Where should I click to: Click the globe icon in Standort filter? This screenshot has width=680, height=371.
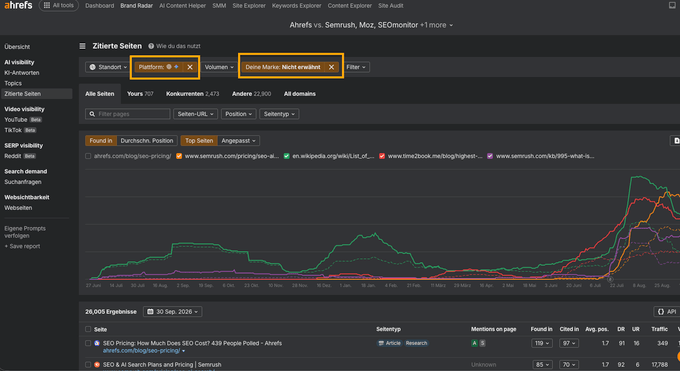click(92, 67)
